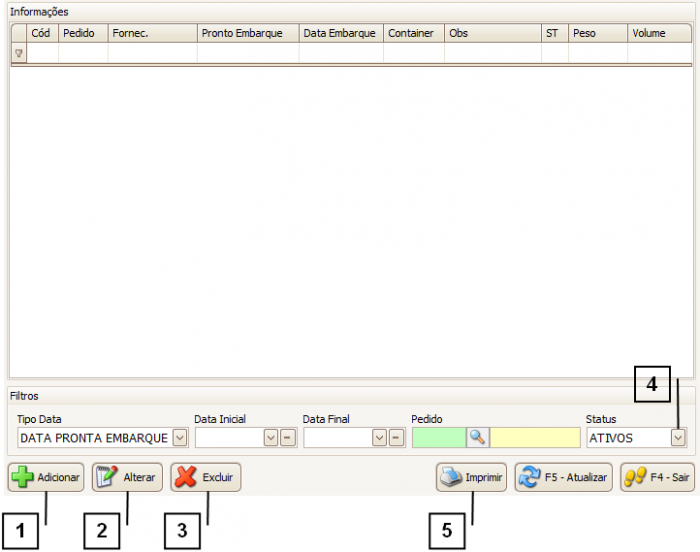This screenshot has height=552, width=700.
Task: Click the Data Embarque column header
Action: point(340,33)
